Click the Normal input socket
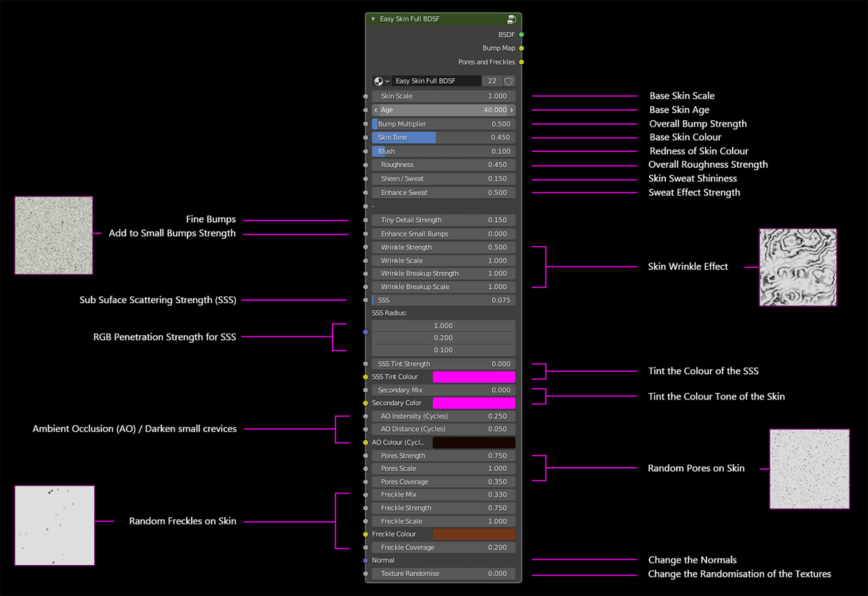868x596 pixels. tap(365, 561)
